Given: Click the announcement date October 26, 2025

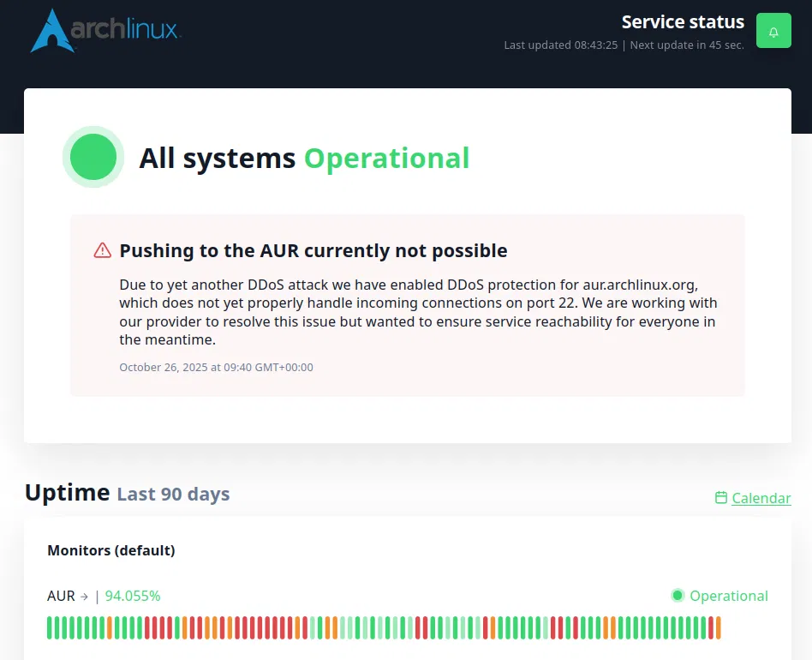Looking at the screenshot, I should coord(216,368).
